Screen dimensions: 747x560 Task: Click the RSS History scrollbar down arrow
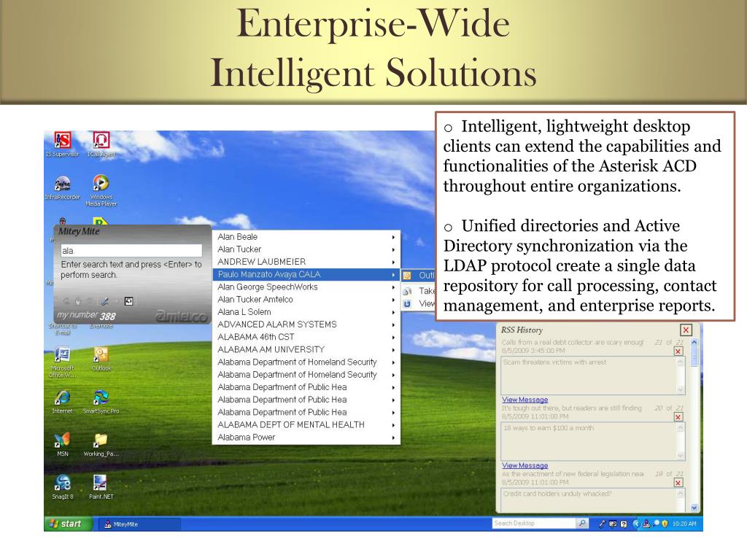coord(694,508)
